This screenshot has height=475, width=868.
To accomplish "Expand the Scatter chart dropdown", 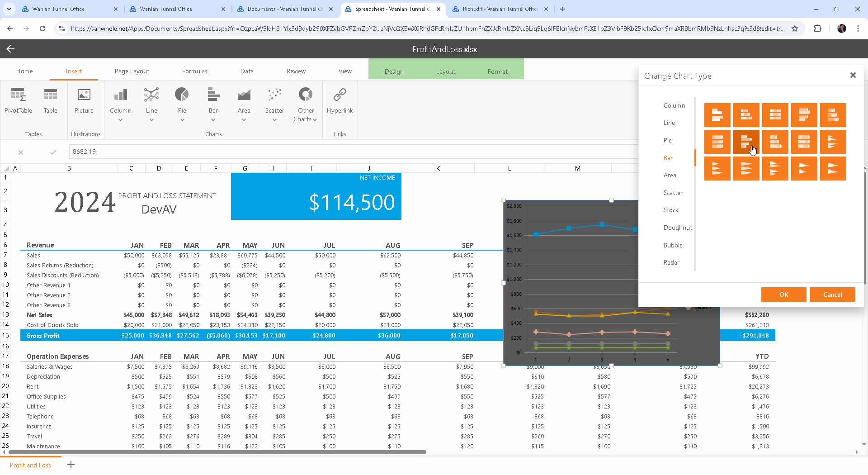I will click(274, 120).
